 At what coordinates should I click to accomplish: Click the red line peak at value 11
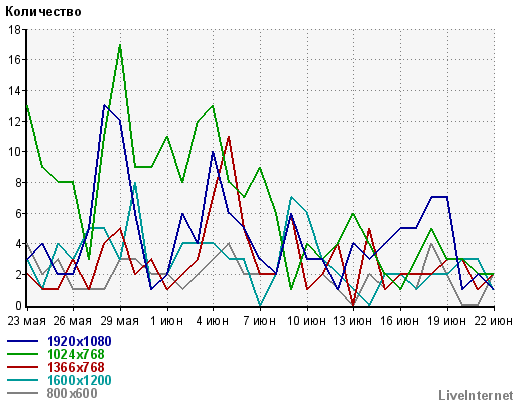pos(229,137)
